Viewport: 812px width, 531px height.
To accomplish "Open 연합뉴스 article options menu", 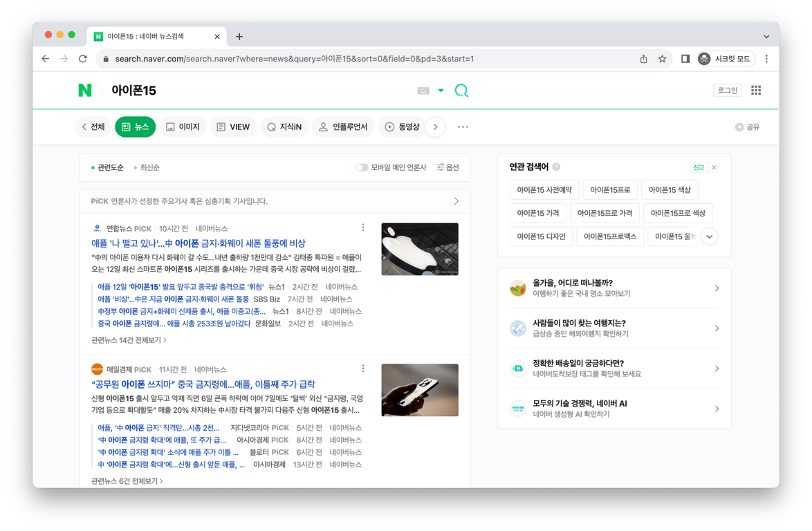I will coord(363,227).
